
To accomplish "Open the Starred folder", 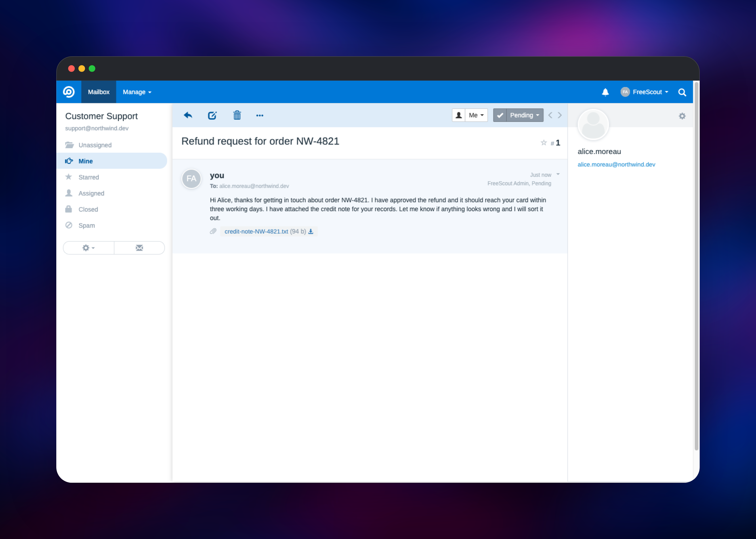I will pyautogui.click(x=112, y=177).
